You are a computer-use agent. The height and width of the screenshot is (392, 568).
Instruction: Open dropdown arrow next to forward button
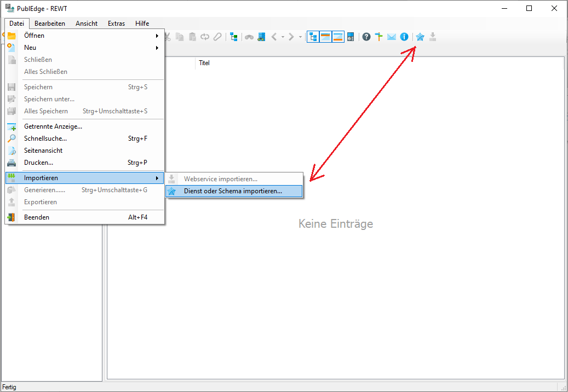coord(300,37)
